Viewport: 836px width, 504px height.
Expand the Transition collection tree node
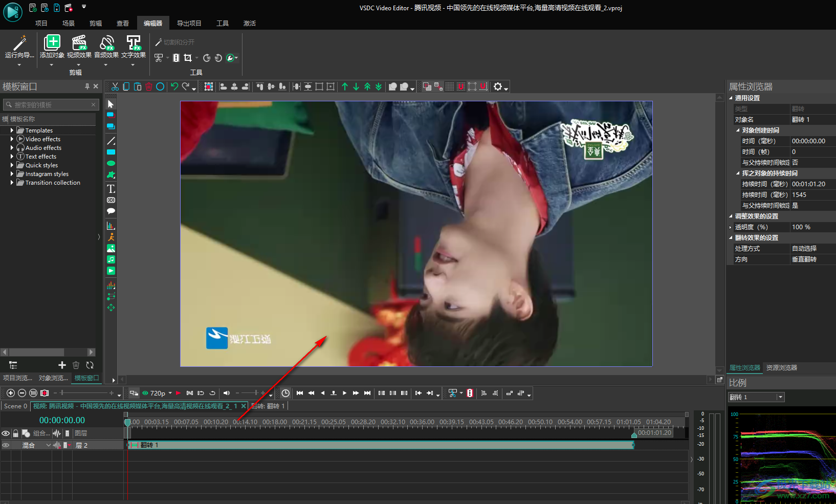coord(12,183)
